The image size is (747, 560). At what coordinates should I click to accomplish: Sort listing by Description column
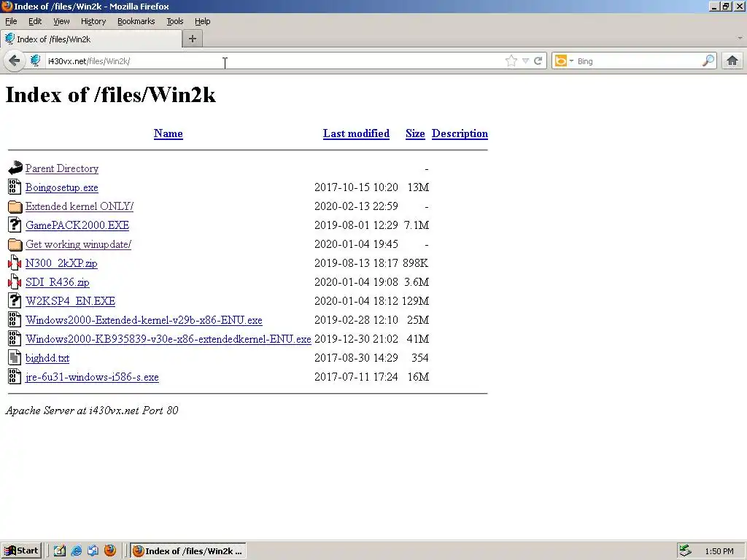pyautogui.click(x=460, y=134)
